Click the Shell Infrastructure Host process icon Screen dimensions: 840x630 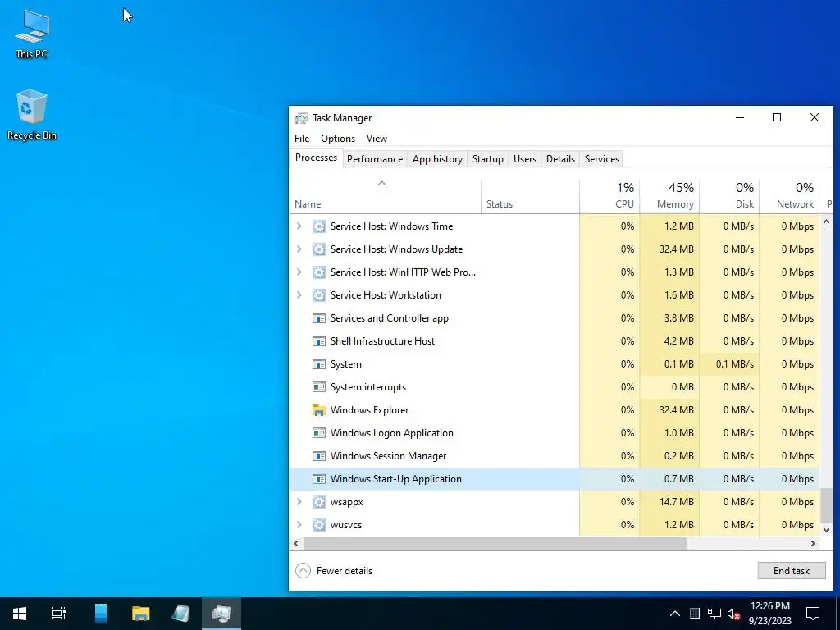tap(319, 341)
